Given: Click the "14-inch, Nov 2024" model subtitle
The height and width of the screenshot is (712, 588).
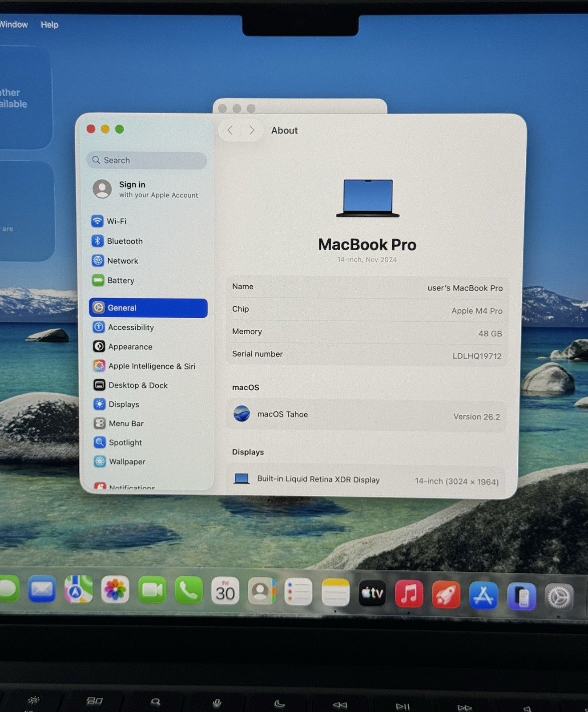Looking at the screenshot, I should 367,259.
